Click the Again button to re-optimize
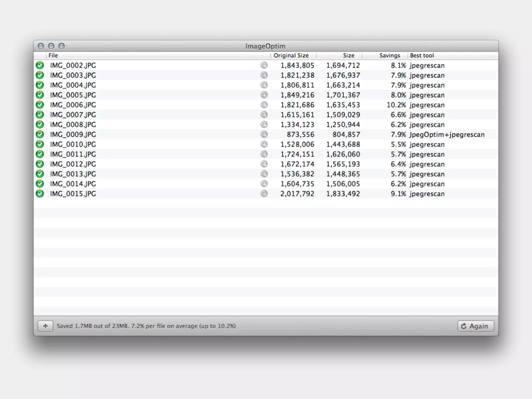Image resolution: width=532 pixels, height=399 pixels. (x=475, y=326)
